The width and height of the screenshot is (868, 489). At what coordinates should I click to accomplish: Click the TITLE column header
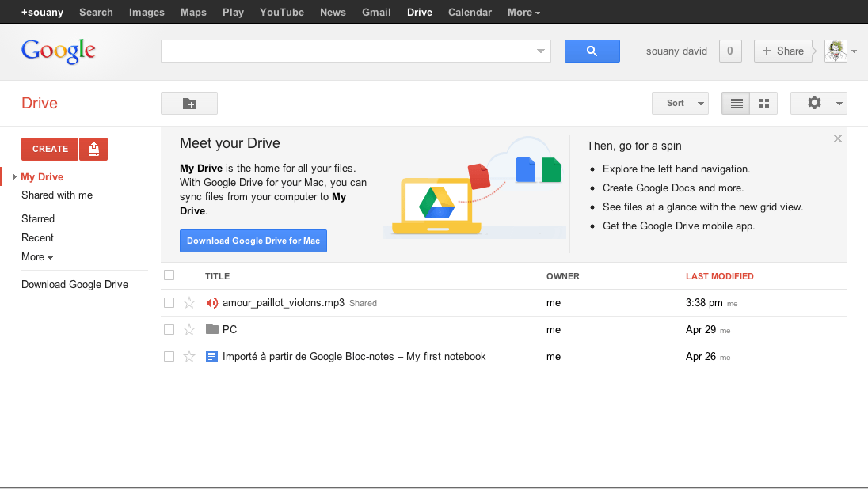point(217,276)
